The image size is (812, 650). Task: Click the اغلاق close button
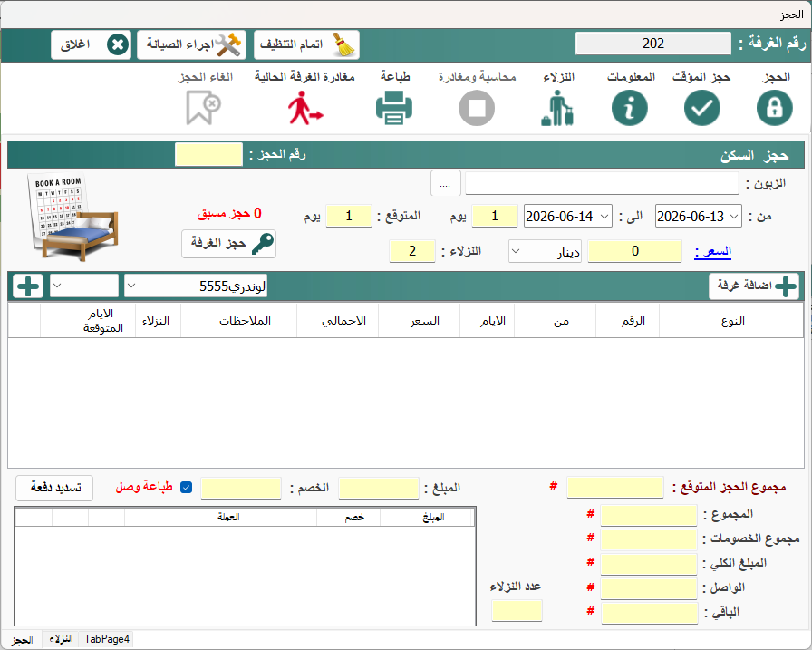[x=92, y=44]
